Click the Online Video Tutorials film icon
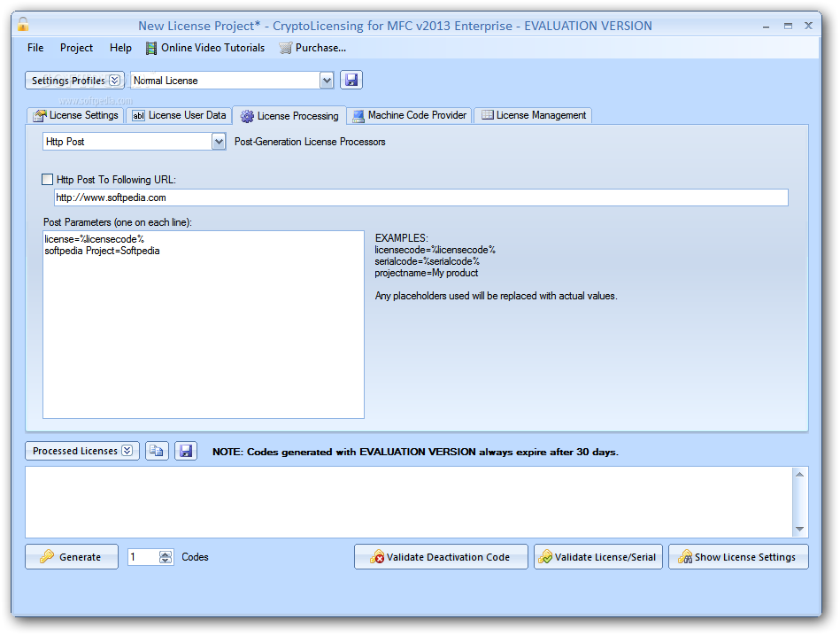Image resolution: width=840 pixels, height=635 pixels. coord(151,48)
